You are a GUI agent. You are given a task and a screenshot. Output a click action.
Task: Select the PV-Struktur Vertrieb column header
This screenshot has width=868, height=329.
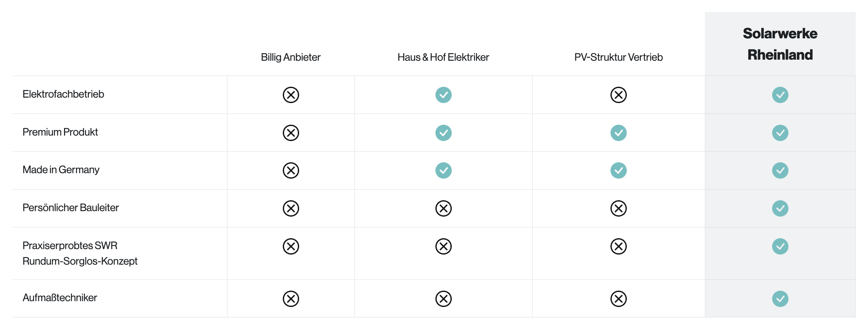click(618, 57)
